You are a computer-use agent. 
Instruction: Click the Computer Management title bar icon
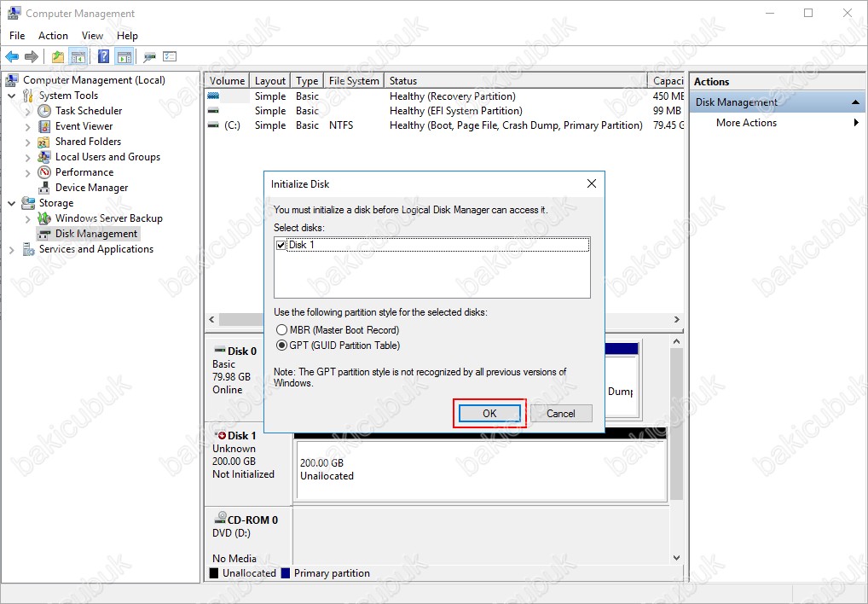click(14, 13)
